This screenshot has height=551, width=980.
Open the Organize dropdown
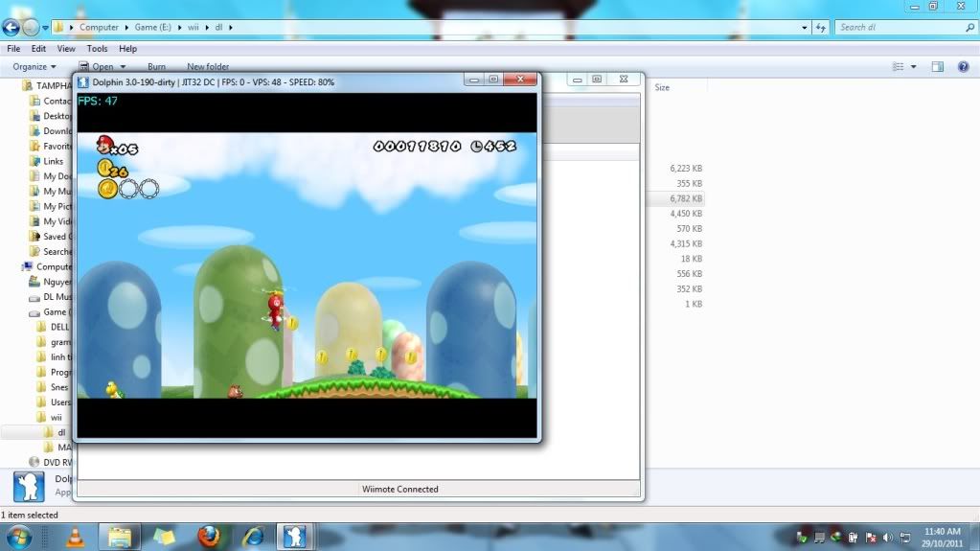tap(34, 66)
